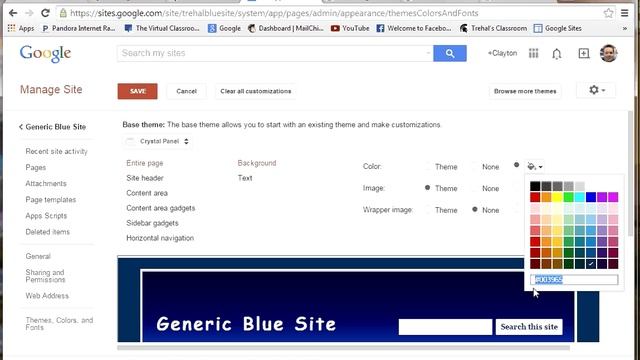Image resolution: width=640 pixels, height=360 pixels.
Task: Open the Google apps grid icon
Action: (x=533, y=53)
